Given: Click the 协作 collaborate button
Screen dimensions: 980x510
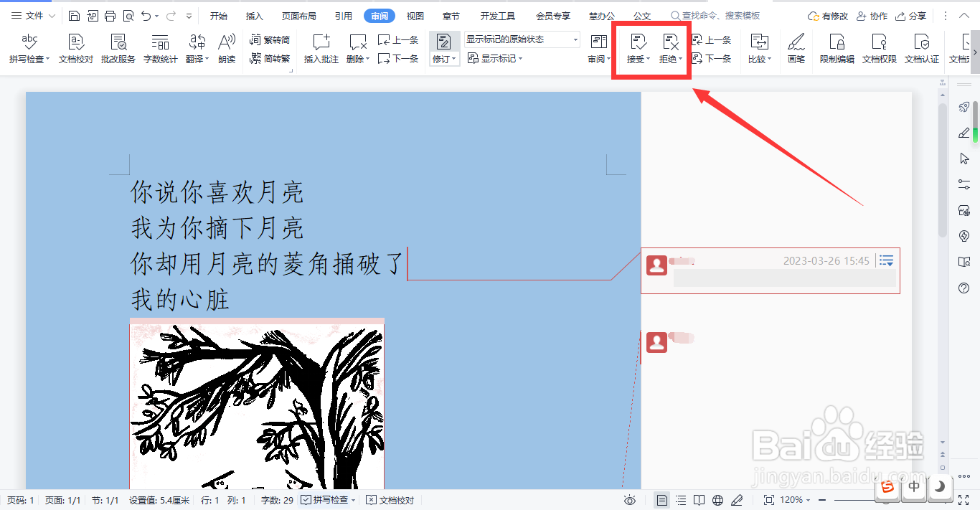Looking at the screenshot, I should (x=872, y=16).
